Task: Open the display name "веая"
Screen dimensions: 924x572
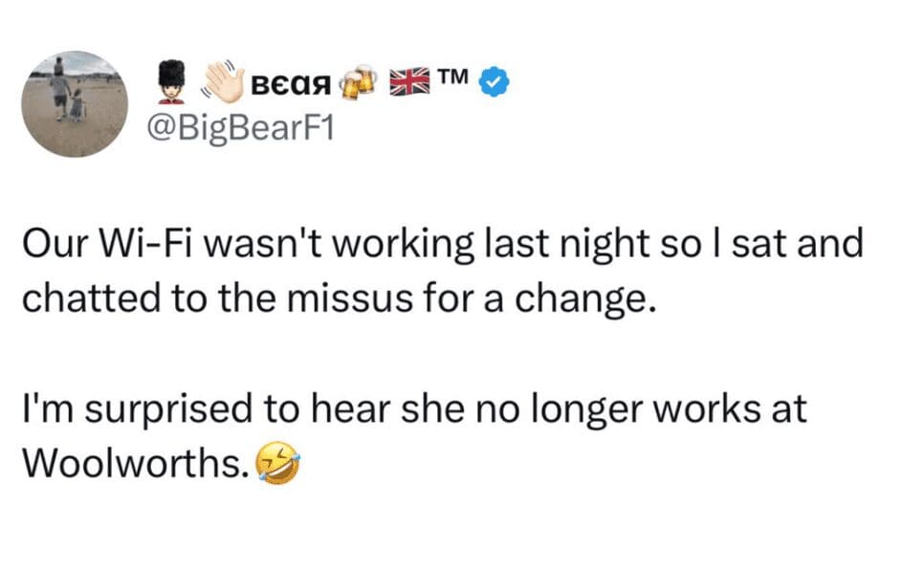Action: (289, 85)
